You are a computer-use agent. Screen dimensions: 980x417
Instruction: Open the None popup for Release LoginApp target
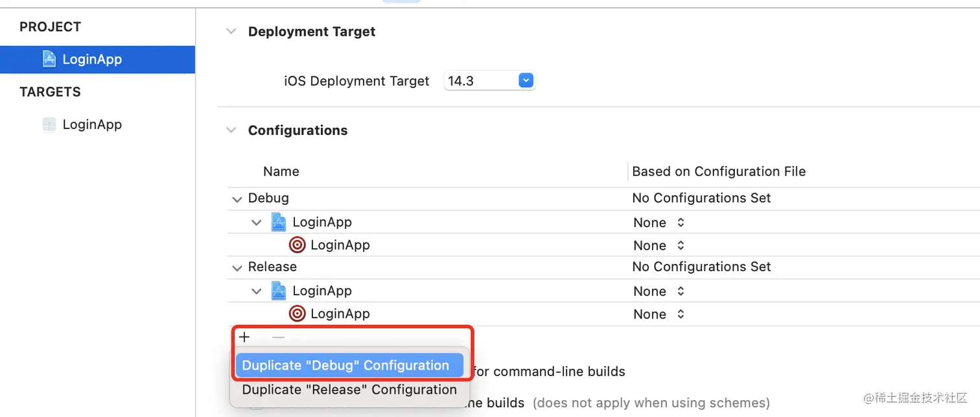[x=659, y=314]
